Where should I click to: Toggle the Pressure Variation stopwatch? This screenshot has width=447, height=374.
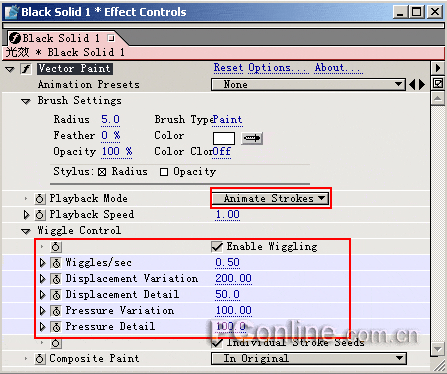pos(56,311)
